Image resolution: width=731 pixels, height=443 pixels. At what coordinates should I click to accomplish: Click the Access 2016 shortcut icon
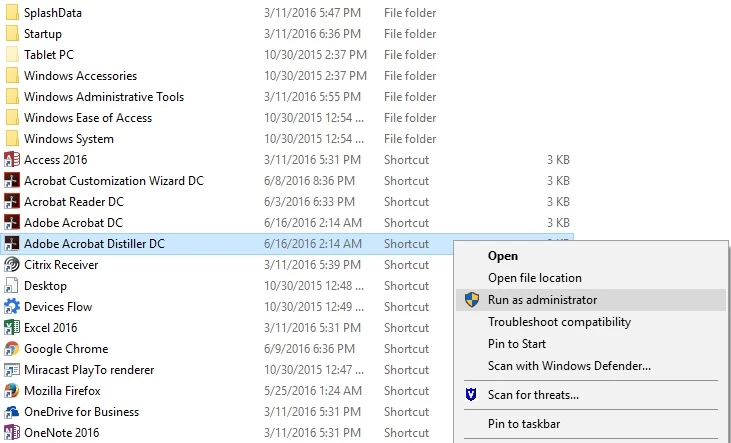12,159
